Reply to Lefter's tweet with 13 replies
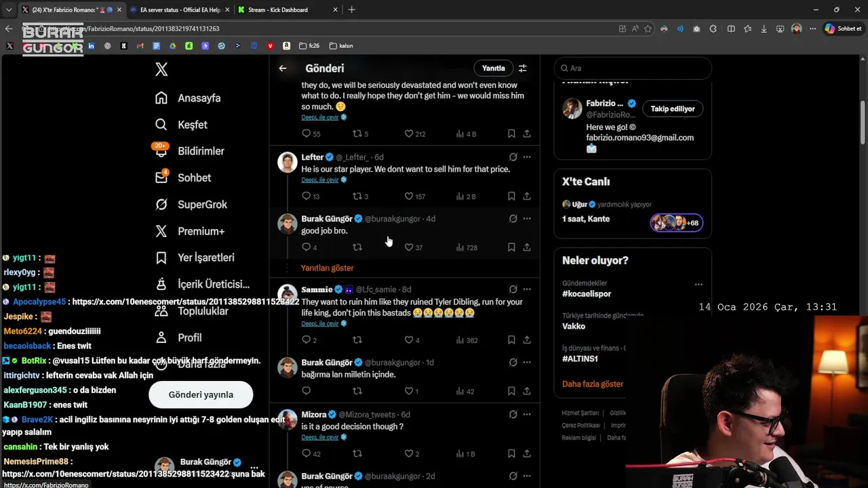This screenshot has height=488, width=868. click(311, 196)
